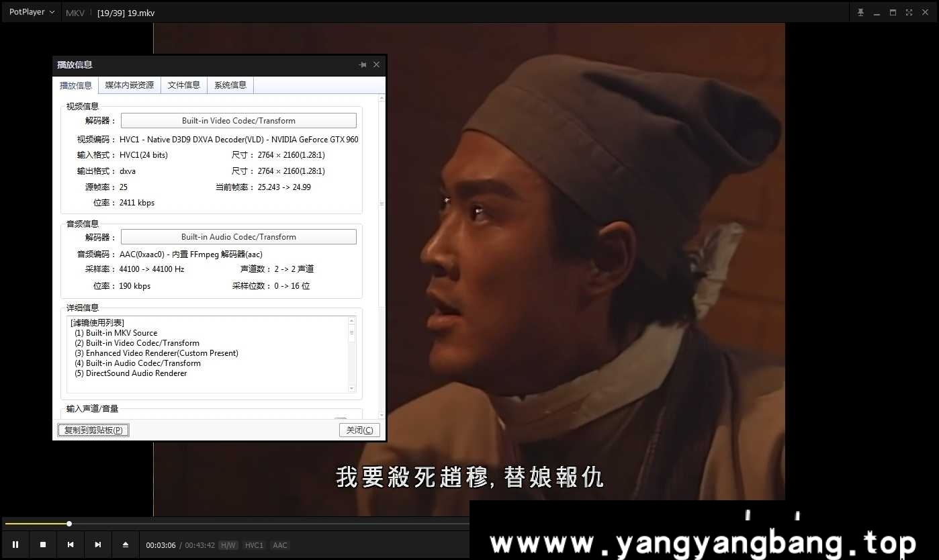This screenshot has width=939, height=560.
Task: Toggle H/W hardware decoding indicator
Action: tap(228, 545)
